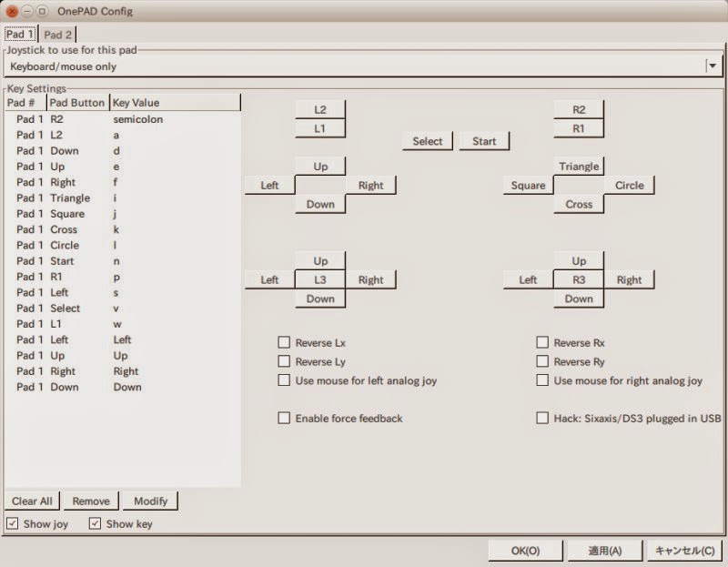This screenshot has height=567, width=728.
Task: Click the Start pad button
Action: (x=484, y=141)
